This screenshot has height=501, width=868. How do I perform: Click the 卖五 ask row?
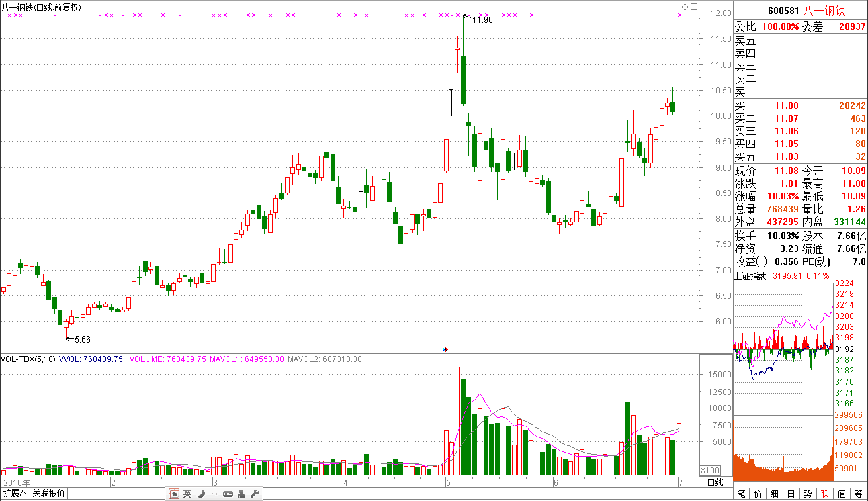800,40
